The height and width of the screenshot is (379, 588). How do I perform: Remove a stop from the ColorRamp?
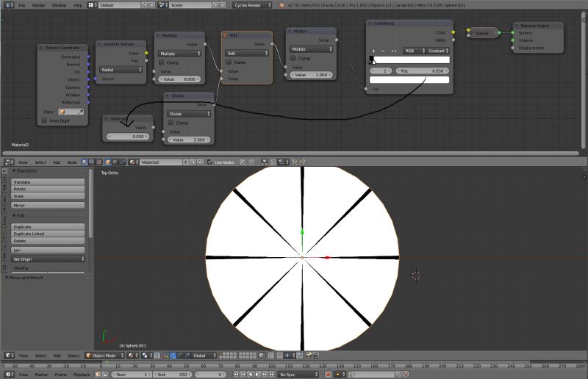383,51
